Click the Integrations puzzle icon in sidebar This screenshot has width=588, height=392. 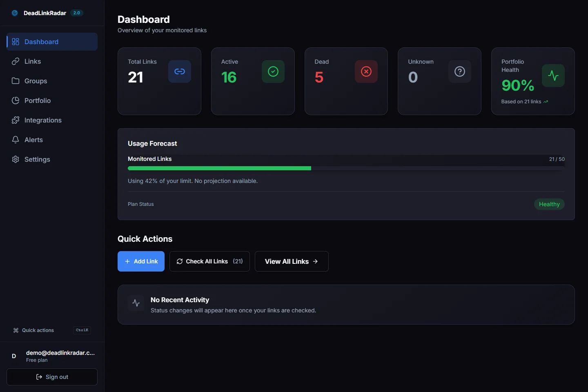[x=16, y=120]
